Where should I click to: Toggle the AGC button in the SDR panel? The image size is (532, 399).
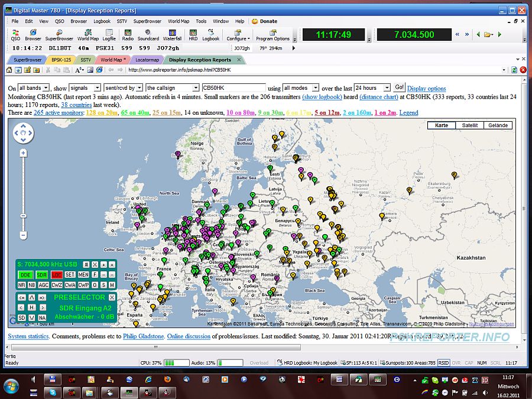tap(44, 285)
